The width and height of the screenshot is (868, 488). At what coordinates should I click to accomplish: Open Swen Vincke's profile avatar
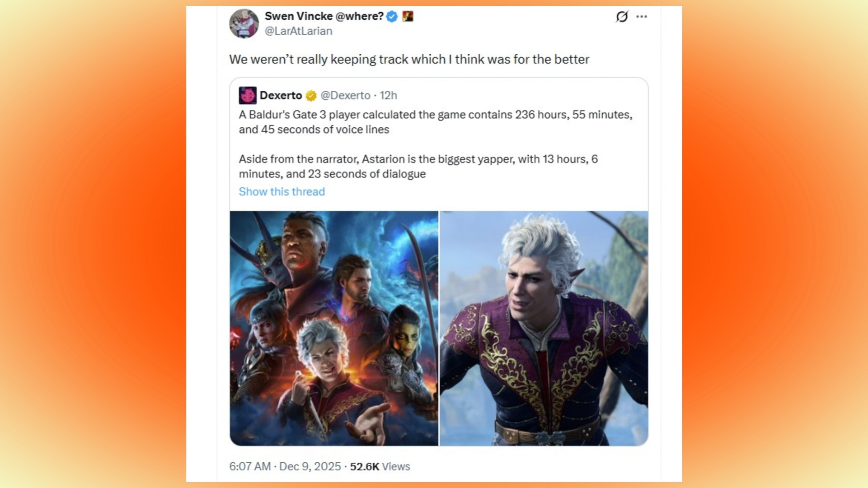tap(244, 23)
